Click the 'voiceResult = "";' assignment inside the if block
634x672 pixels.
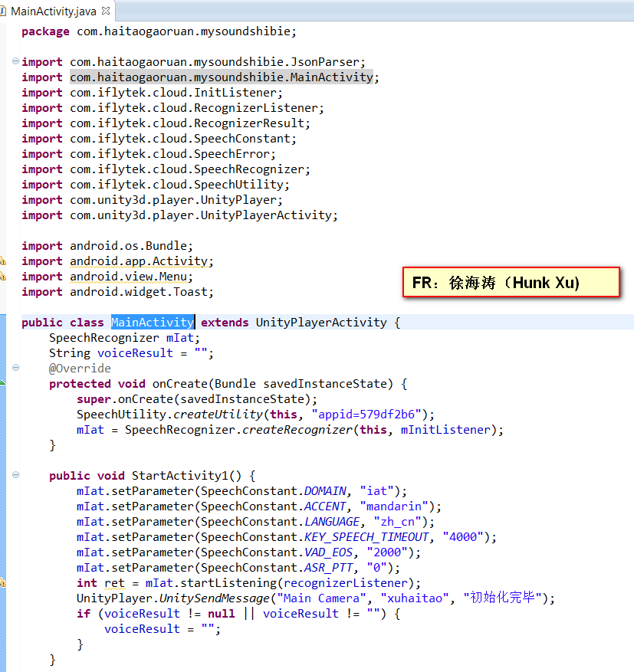pyautogui.click(x=163, y=629)
